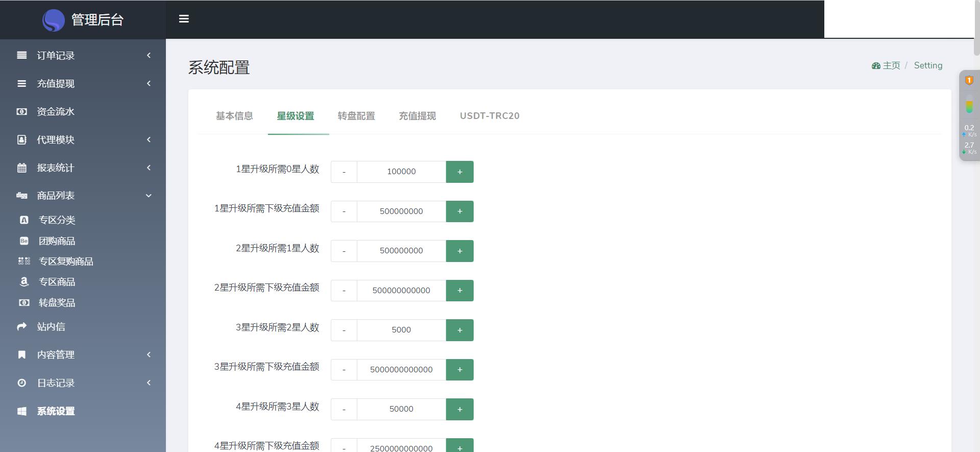The height and width of the screenshot is (452, 980).
Task: Open 专区商品 in sidebar
Action: tap(57, 282)
